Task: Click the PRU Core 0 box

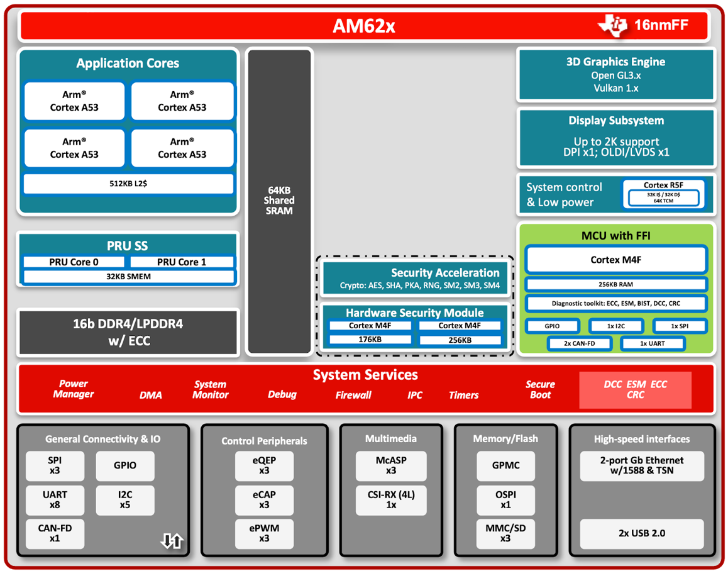Action: [x=74, y=262]
